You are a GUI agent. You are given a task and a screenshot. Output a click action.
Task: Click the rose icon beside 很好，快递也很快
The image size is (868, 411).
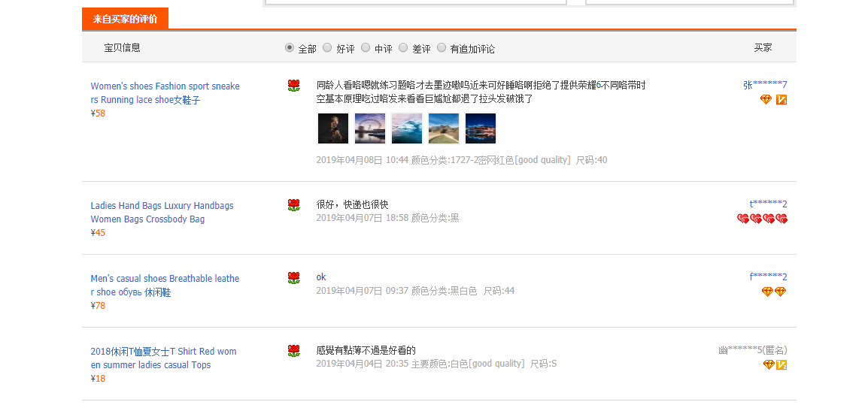point(294,205)
